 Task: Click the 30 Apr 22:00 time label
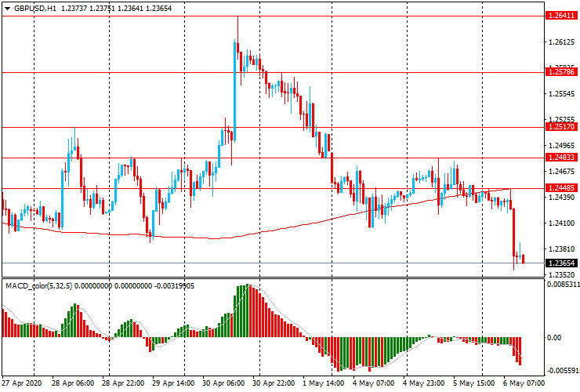point(274,383)
